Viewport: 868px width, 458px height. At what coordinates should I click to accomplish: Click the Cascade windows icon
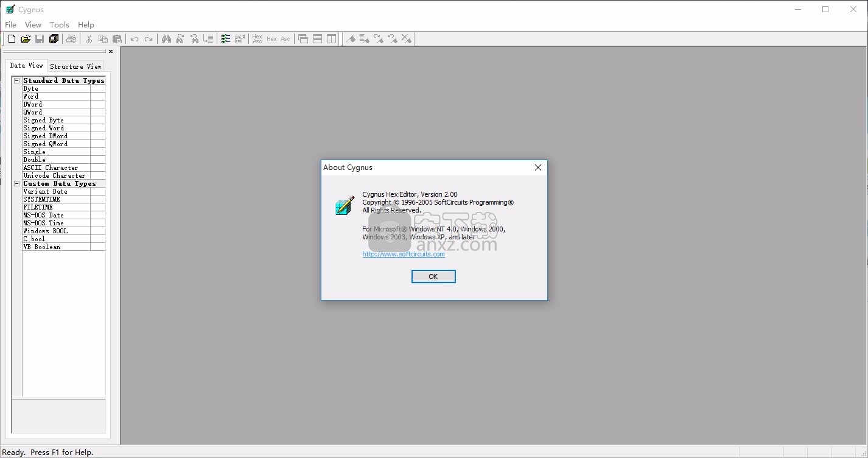(303, 39)
